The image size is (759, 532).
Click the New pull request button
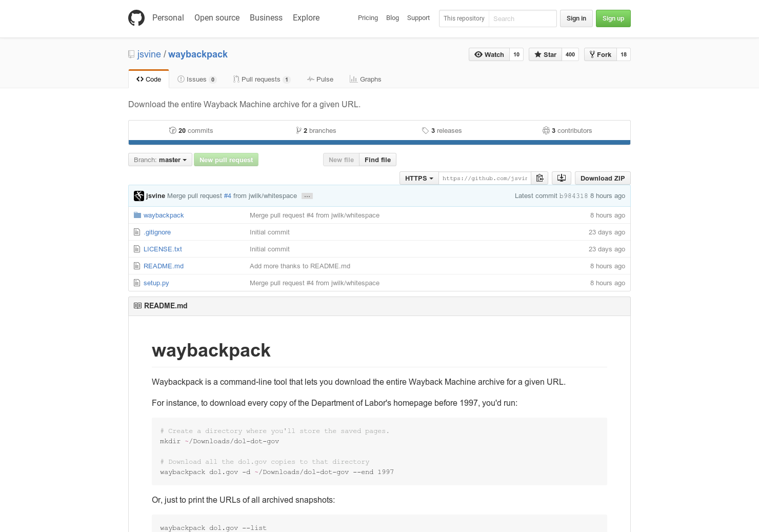click(x=226, y=160)
